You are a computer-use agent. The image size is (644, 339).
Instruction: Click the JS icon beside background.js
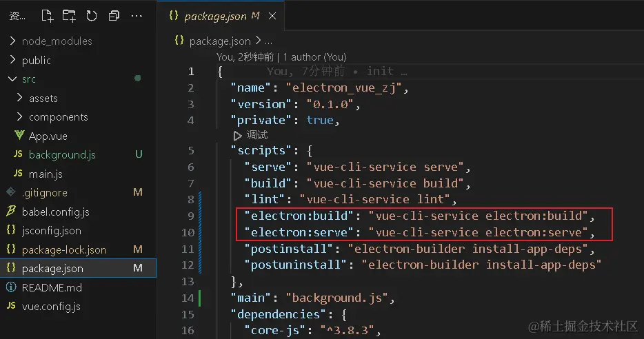coord(18,154)
